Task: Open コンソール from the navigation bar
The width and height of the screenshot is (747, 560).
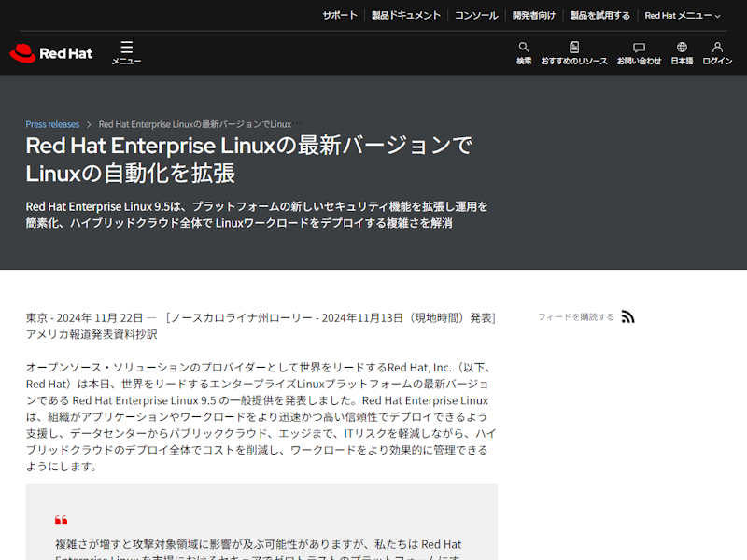Action: (475, 15)
